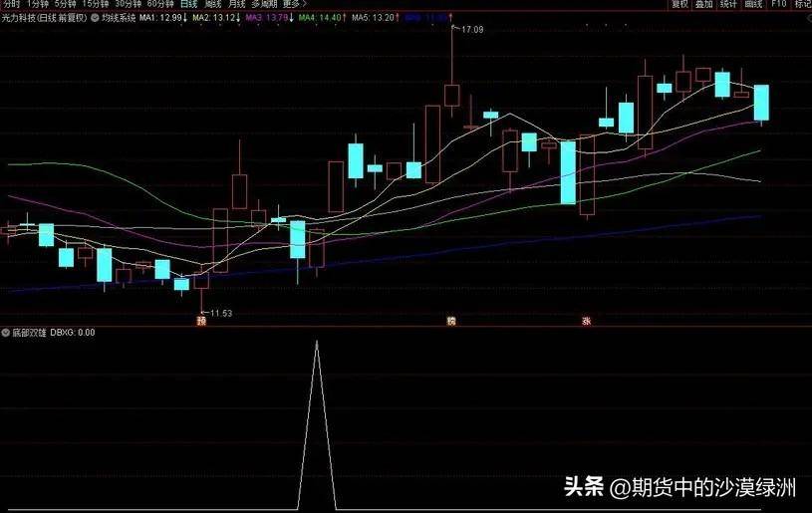Click the DBXG signal spike peak

click(x=317, y=342)
